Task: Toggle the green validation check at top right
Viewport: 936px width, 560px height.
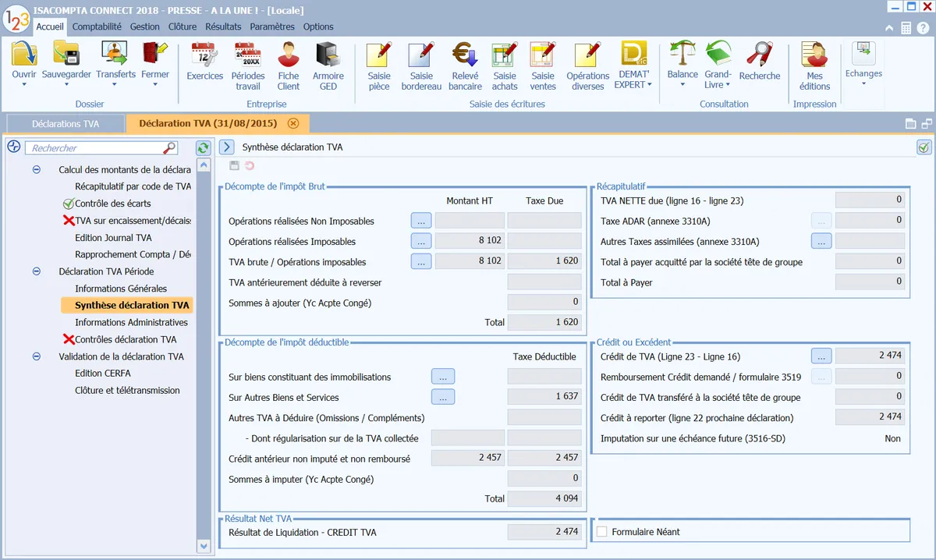Action: tap(924, 147)
